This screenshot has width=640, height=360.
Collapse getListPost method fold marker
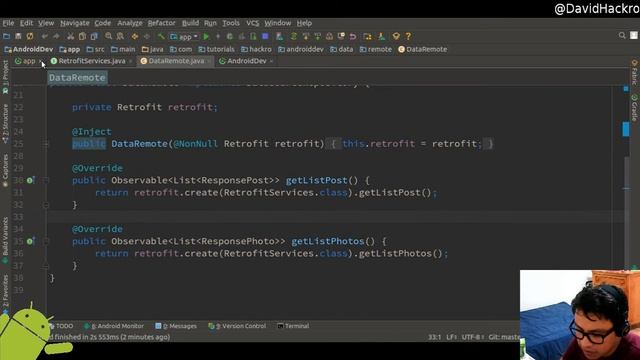point(46,180)
